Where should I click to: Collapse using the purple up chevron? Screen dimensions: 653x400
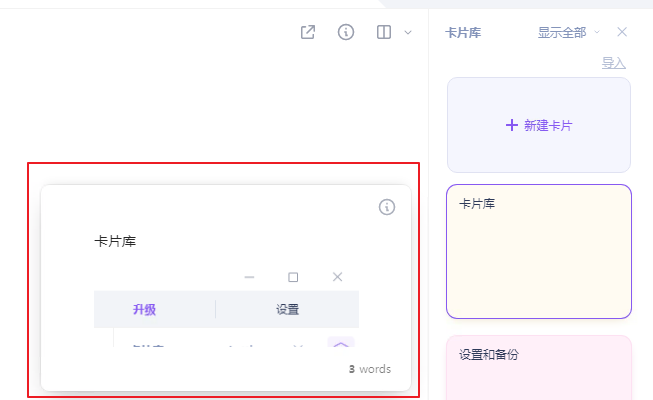[341, 346]
